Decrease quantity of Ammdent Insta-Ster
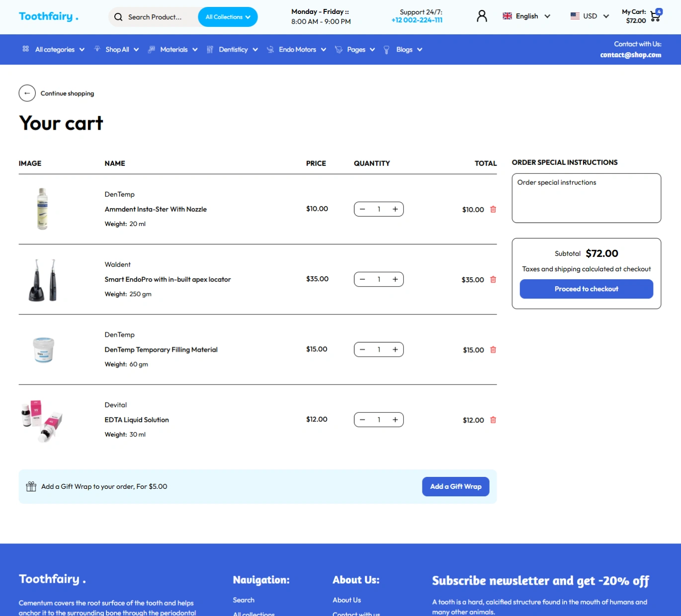The height and width of the screenshot is (616, 681). click(362, 209)
